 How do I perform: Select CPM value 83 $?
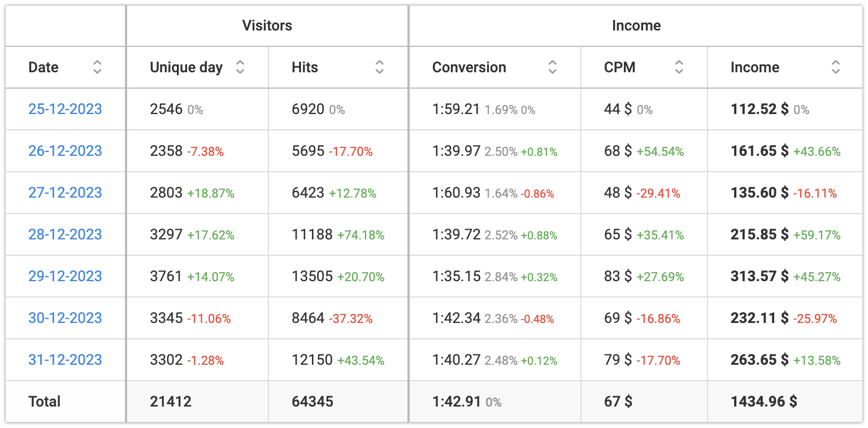(x=618, y=276)
